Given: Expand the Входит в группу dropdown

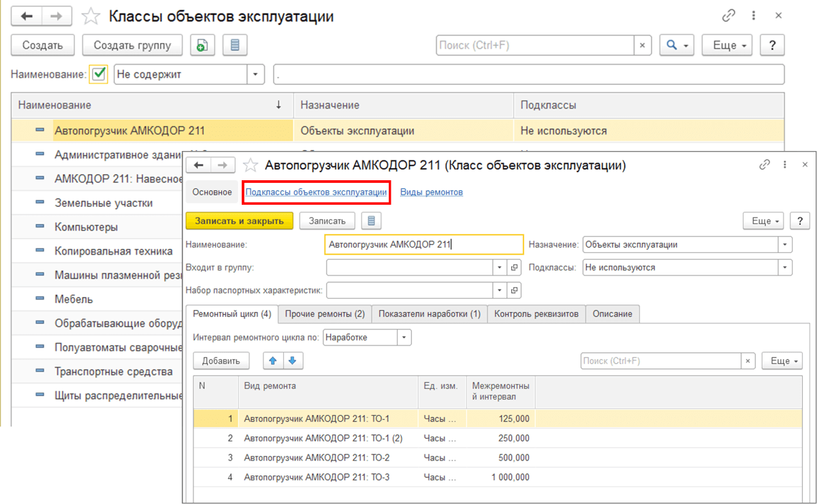Looking at the screenshot, I should click(499, 267).
